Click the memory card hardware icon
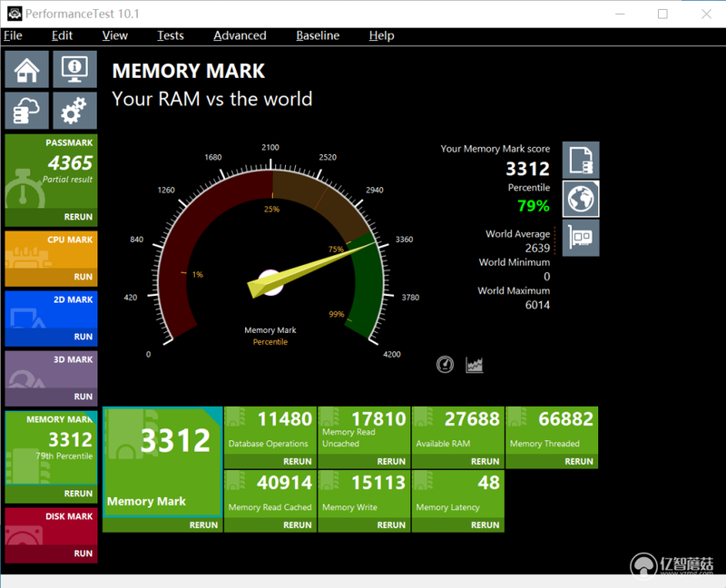Viewport: 726px width, 588px height. pyautogui.click(x=581, y=238)
